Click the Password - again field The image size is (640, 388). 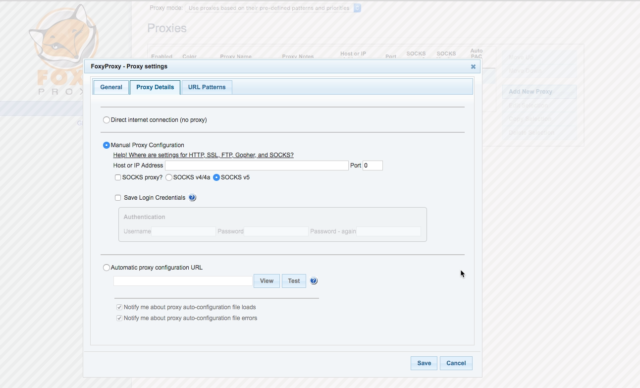tap(389, 232)
